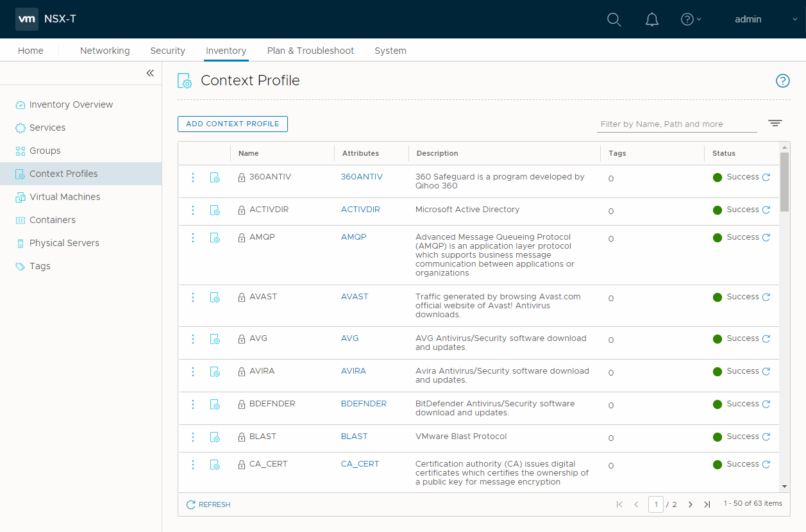Viewport: 806px width, 532px height.
Task: Select the Inventory tab
Action: point(226,51)
